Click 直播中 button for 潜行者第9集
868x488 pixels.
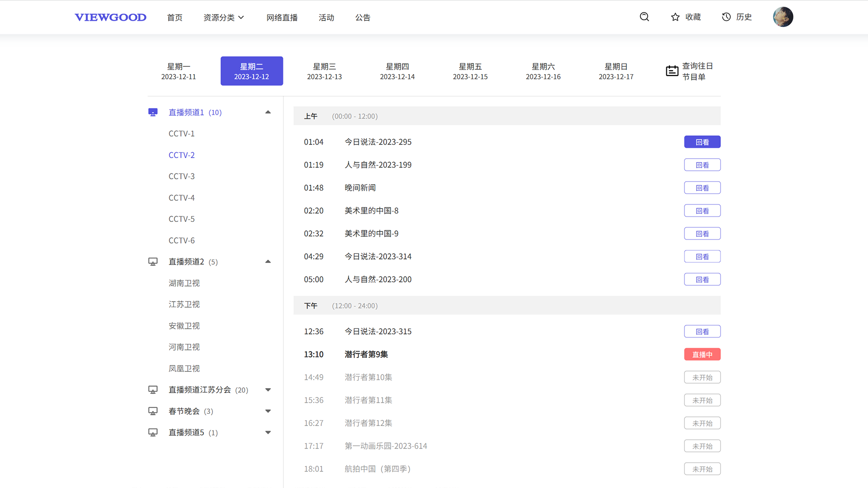click(x=702, y=354)
